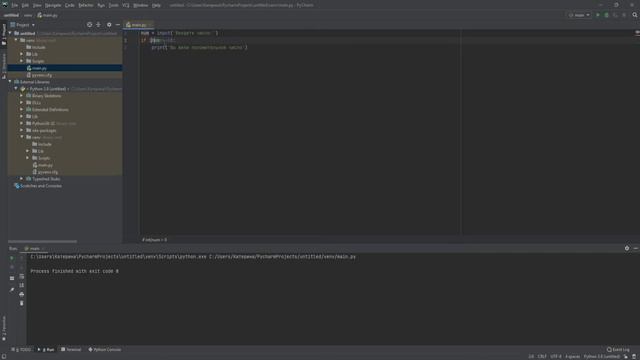
Task: Open Search Everywhere magnifier icon
Action: click(635, 15)
